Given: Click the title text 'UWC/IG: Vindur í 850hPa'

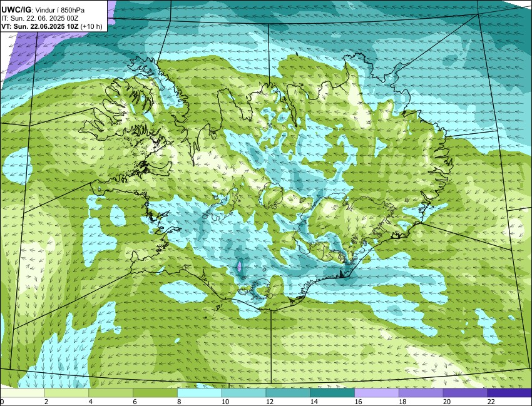Looking at the screenshot, I should [43, 10].
